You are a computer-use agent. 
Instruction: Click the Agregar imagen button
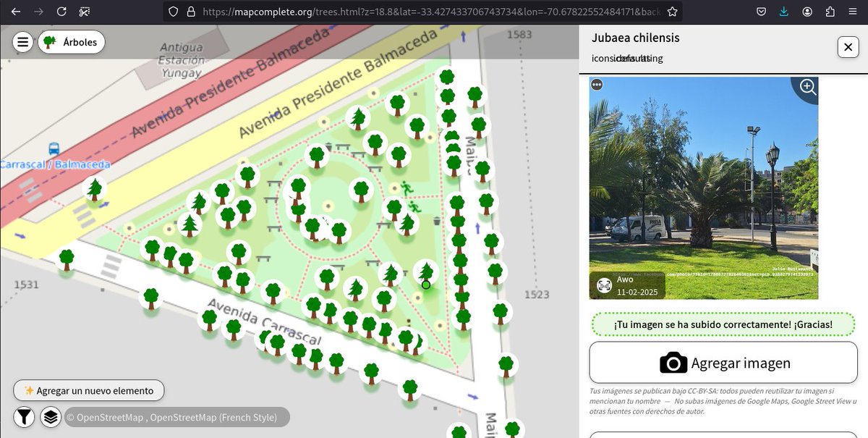click(x=723, y=363)
